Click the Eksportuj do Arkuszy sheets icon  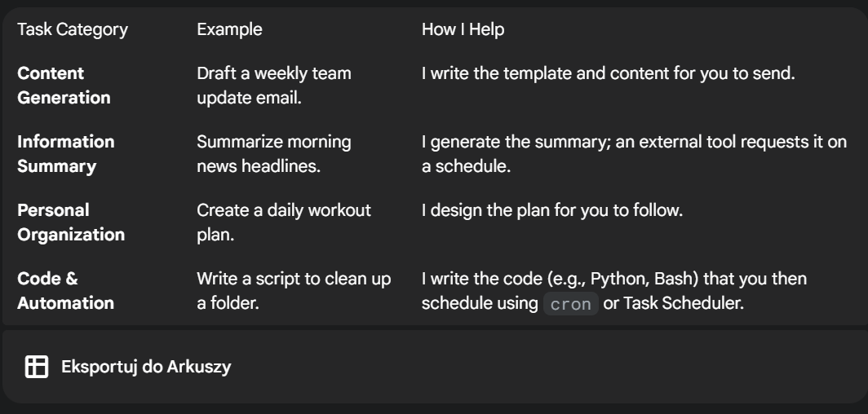[37, 367]
